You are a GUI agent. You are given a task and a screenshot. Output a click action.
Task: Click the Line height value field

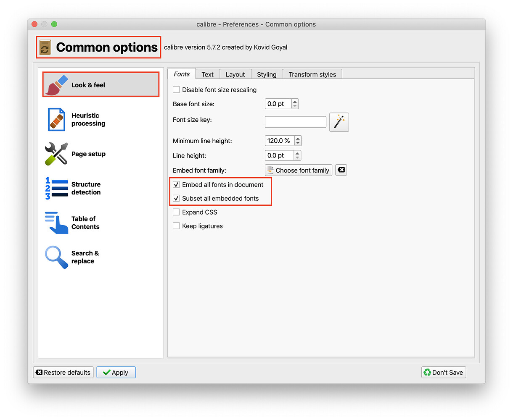(x=279, y=155)
